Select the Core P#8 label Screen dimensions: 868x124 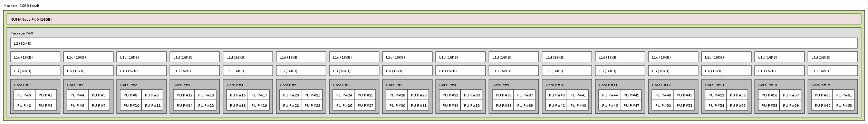(x=448, y=85)
